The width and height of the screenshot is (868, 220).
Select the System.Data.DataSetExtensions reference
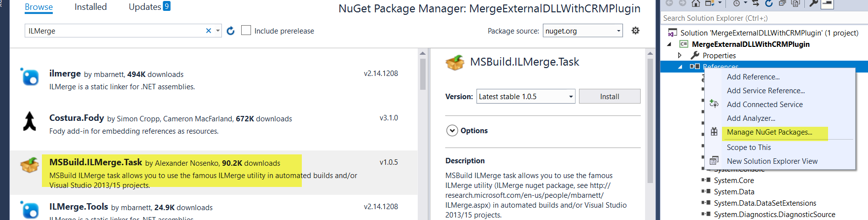tap(765, 203)
